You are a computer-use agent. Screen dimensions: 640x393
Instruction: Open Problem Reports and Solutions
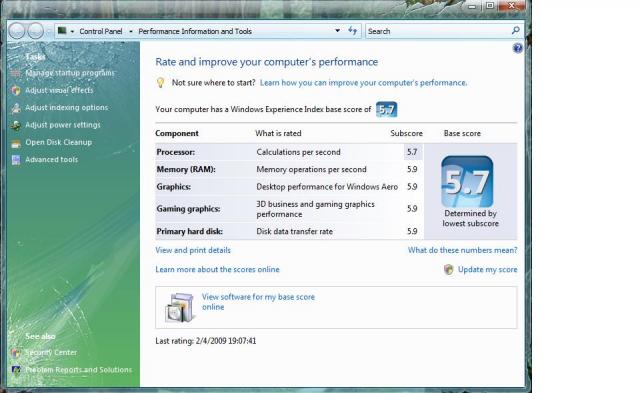(78, 370)
